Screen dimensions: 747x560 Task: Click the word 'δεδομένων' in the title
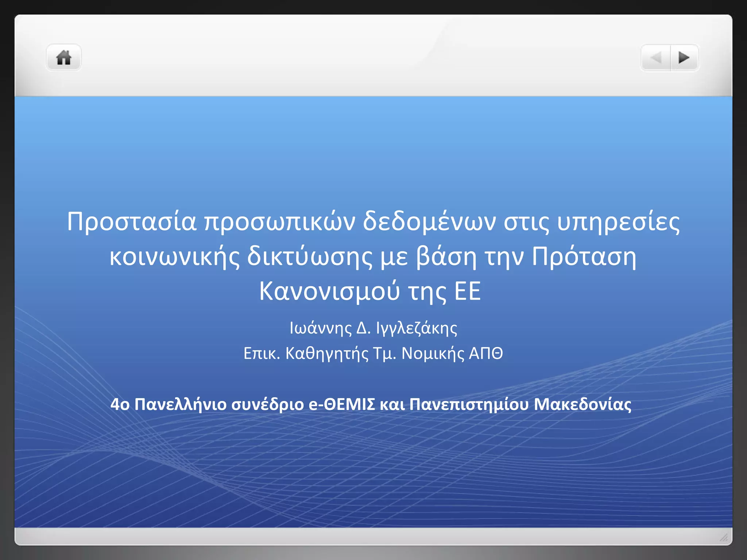click(x=429, y=221)
